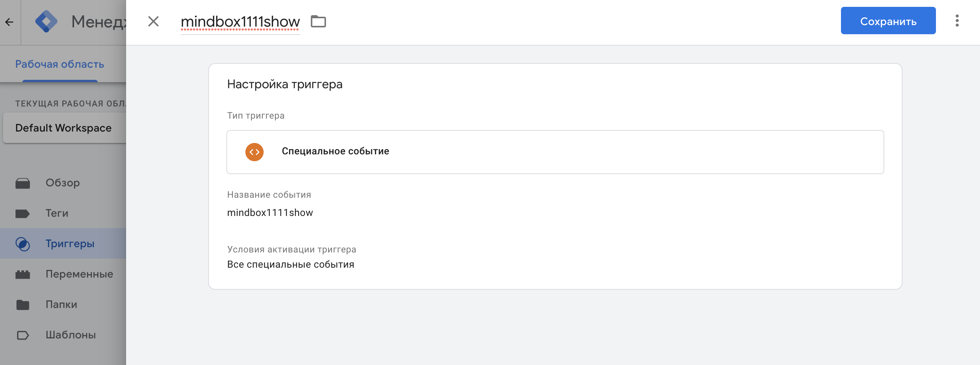Click the Условия активации триггера label

[291, 249]
